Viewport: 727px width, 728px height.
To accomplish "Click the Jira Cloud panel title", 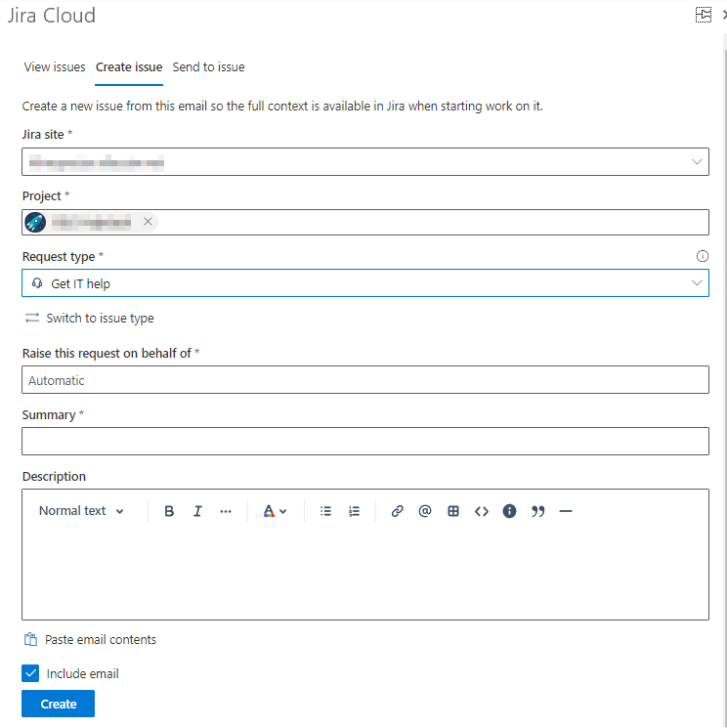I will click(x=52, y=16).
